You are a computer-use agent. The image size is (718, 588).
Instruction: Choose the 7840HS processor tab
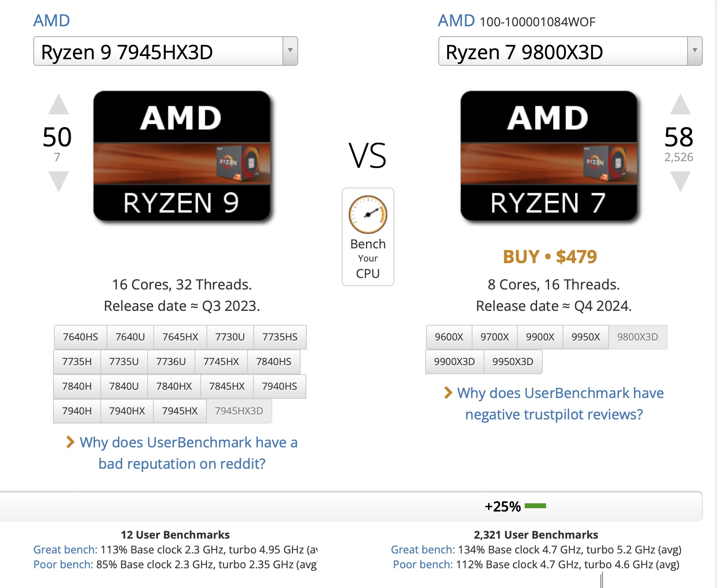click(x=273, y=361)
